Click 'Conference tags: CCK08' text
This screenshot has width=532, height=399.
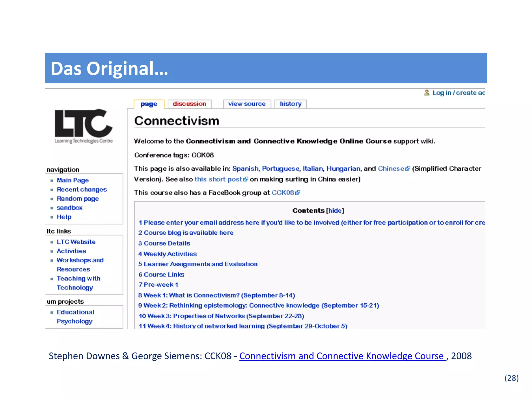[x=174, y=155]
